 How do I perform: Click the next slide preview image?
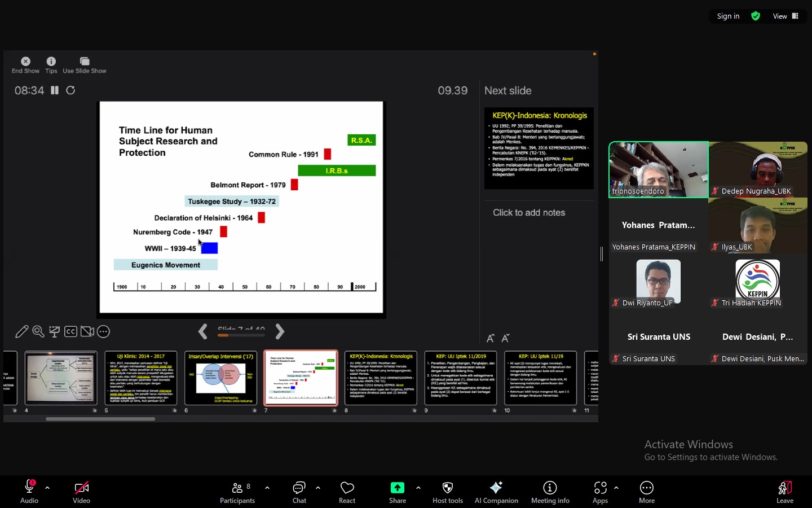(x=539, y=148)
